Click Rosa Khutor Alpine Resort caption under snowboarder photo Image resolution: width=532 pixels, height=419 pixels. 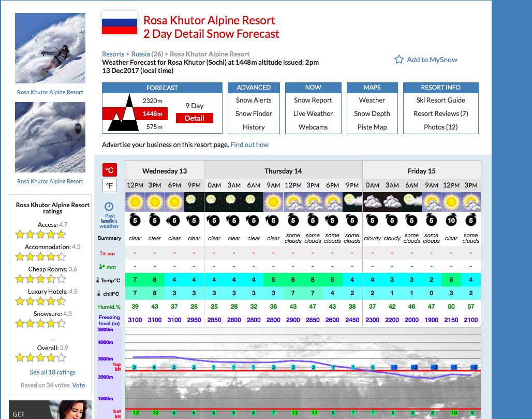[x=50, y=92]
